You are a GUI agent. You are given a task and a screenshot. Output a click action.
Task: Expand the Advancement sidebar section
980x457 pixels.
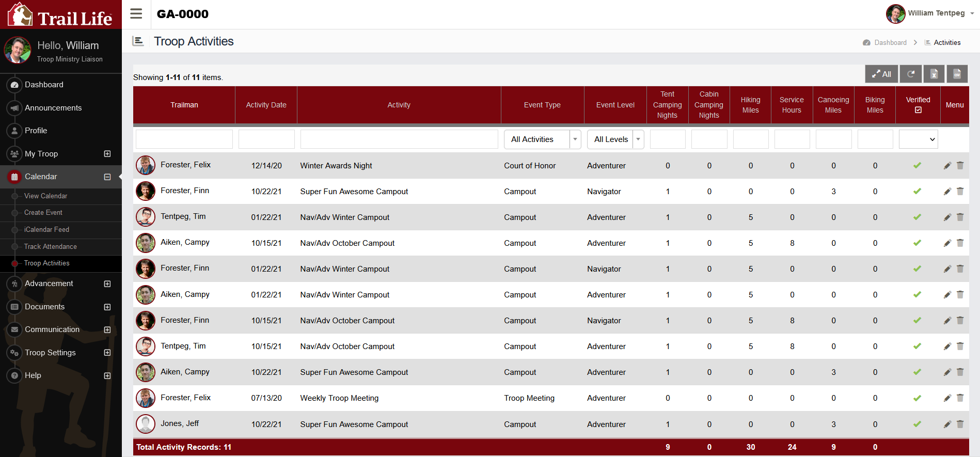tap(107, 283)
